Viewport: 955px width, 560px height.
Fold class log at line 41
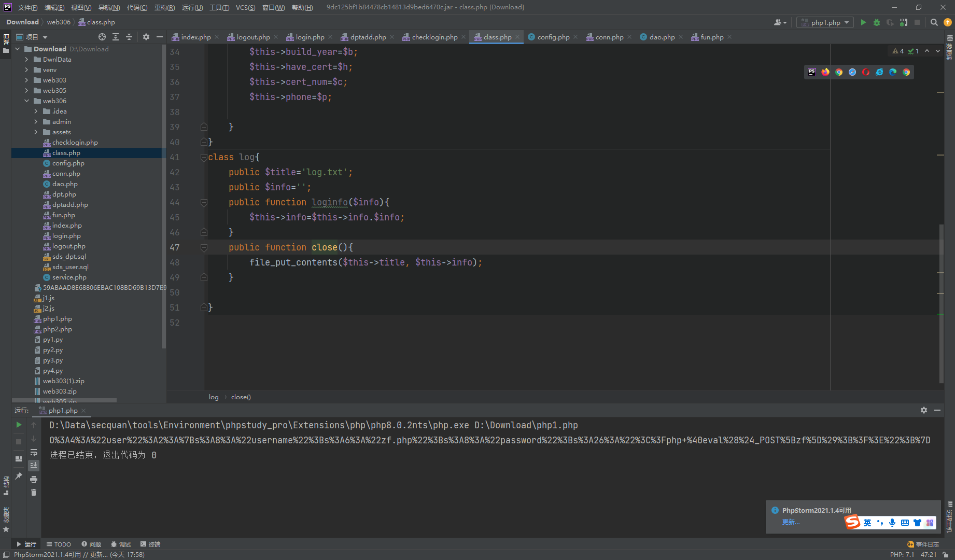pos(204,157)
